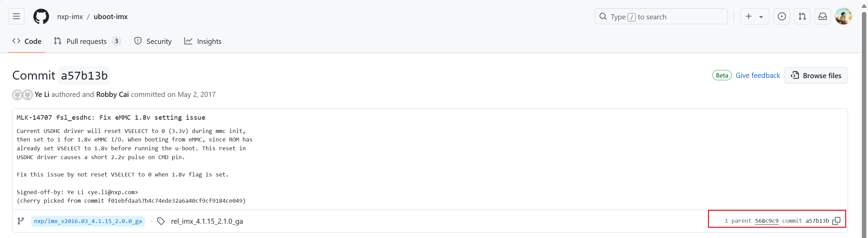Open the hamburger navigation menu
868x238 pixels.
[16, 16]
